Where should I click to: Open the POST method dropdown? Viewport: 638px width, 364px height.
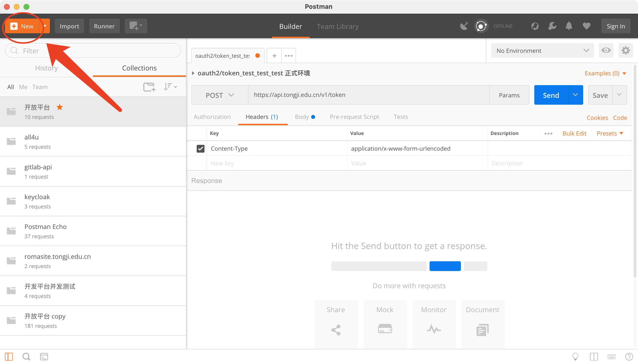[220, 95]
